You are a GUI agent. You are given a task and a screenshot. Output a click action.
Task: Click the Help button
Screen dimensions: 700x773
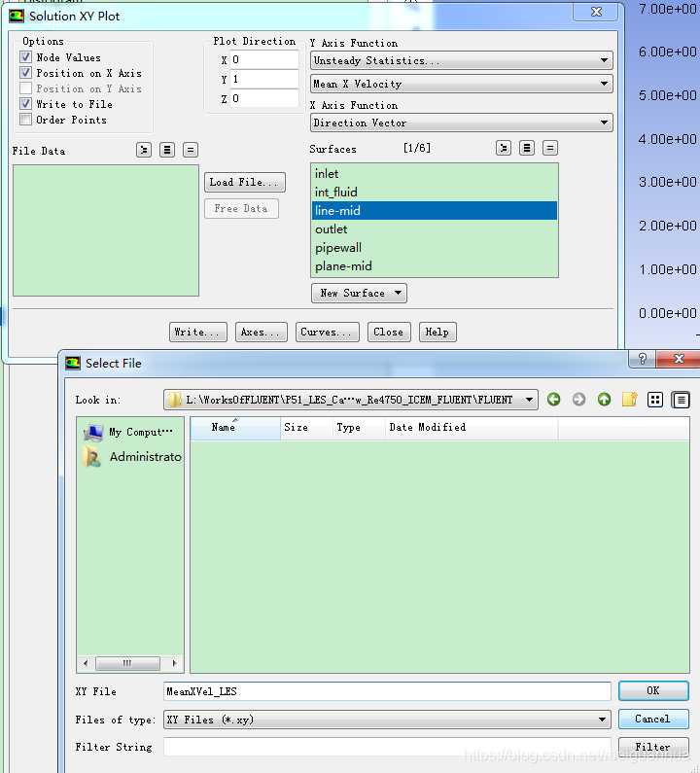[437, 332]
